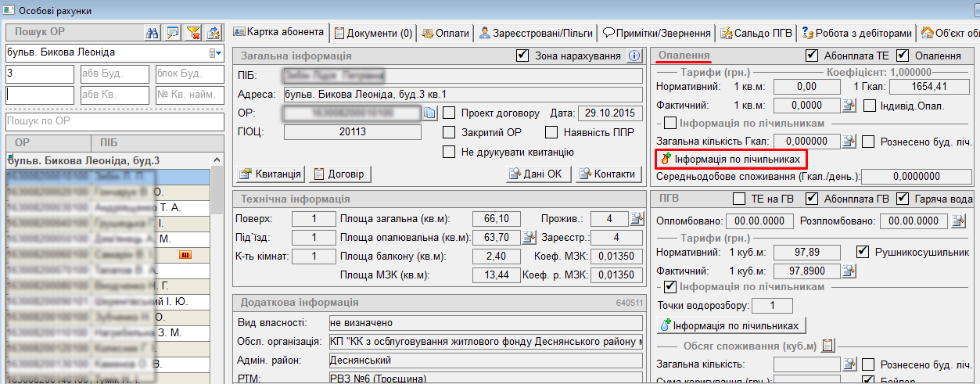Image resolution: width=980 pixels, height=384 pixels.
Task: Uncheck the Рушникосушильник checkbox
Action: [x=863, y=252]
